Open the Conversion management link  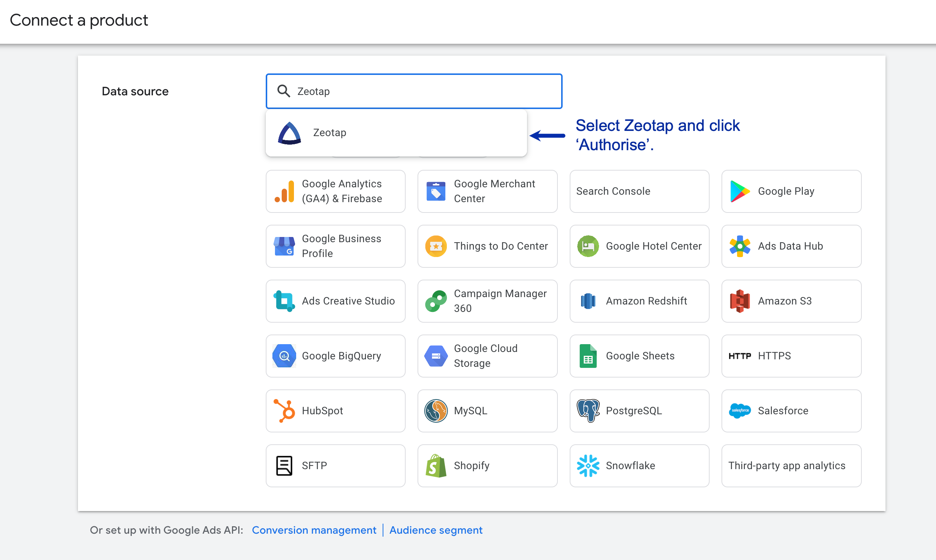click(x=314, y=530)
